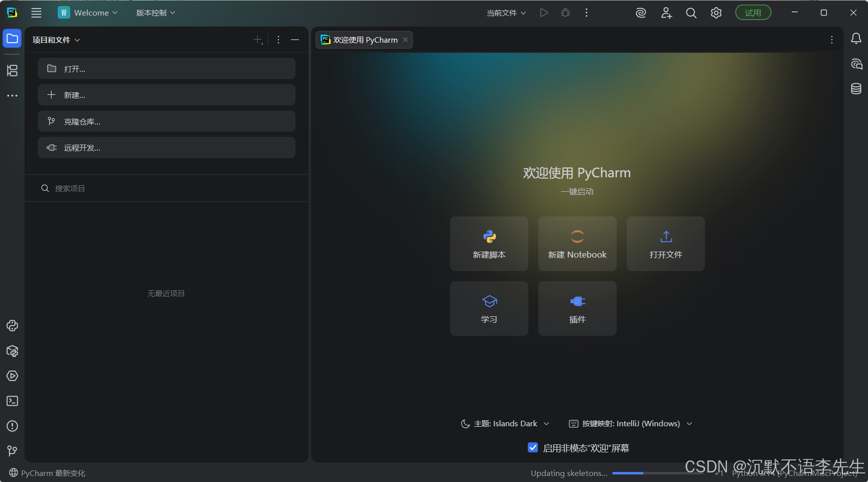Open the Terminal tool window
The height and width of the screenshot is (482, 868).
pos(12,401)
